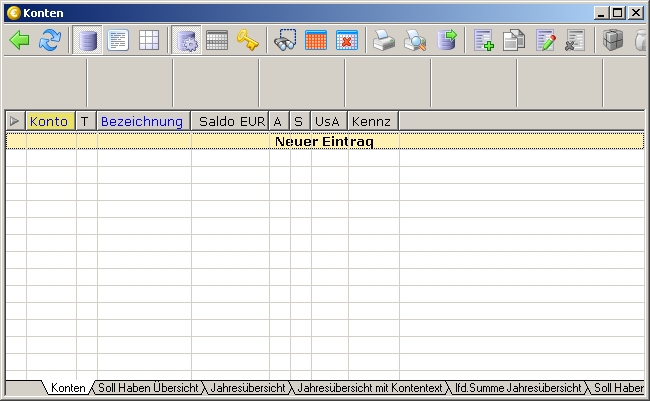The image size is (650, 401).
Task: Click the Saldo EUR column header
Action: coord(231,121)
